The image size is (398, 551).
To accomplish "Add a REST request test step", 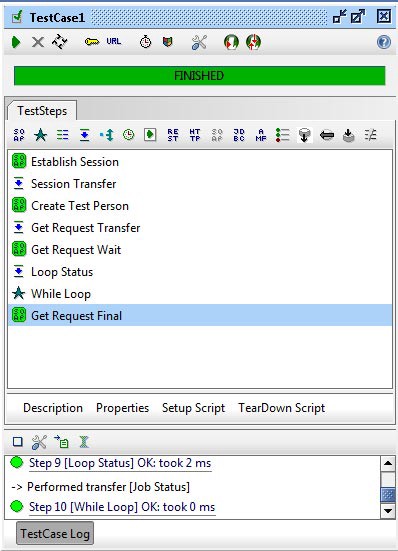I will [x=173, y=135].
